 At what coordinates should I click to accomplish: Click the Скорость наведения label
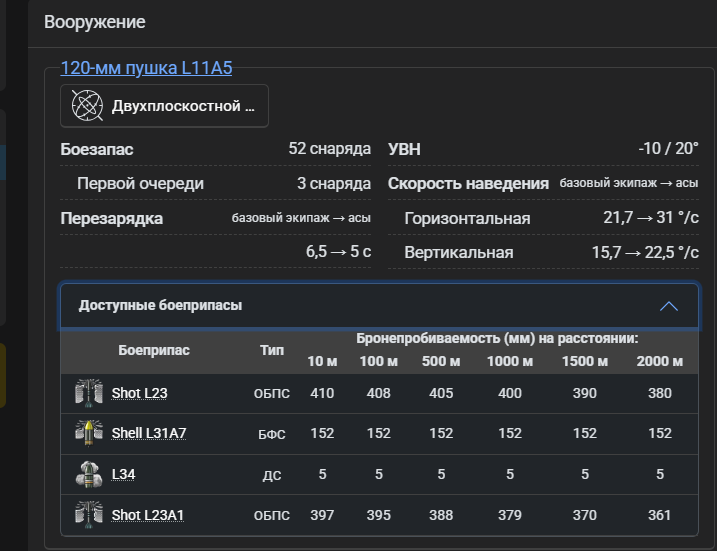(x=468, y=183)
